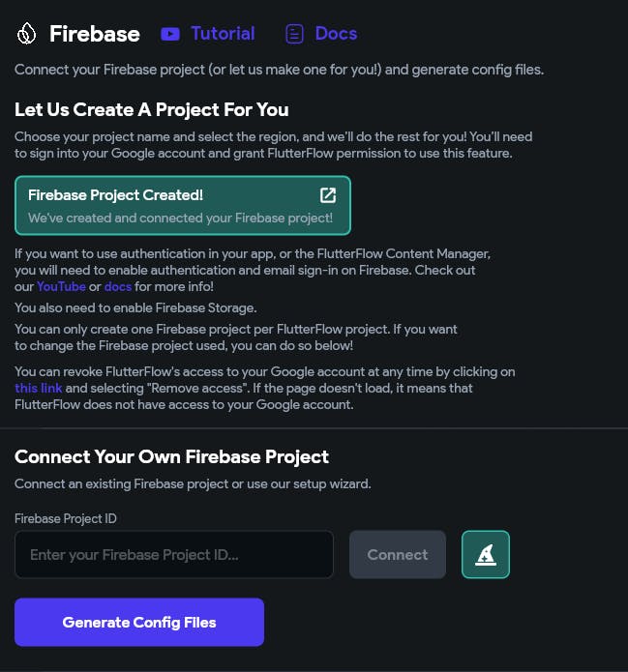Focus the Firebase Project ID input field

[174, 554]
